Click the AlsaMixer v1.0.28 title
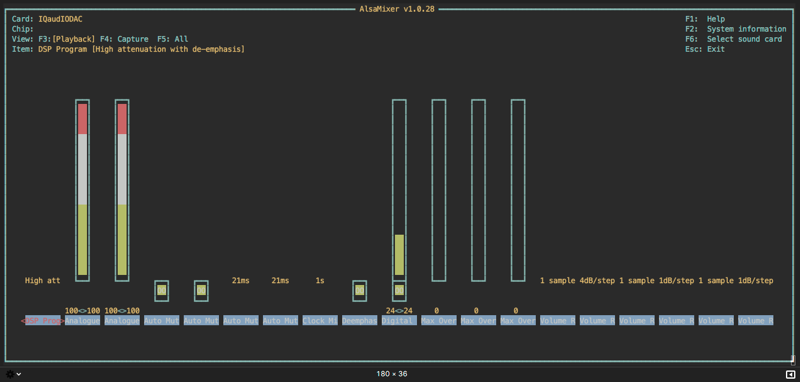The image size is (800, 382). point(397,9)
